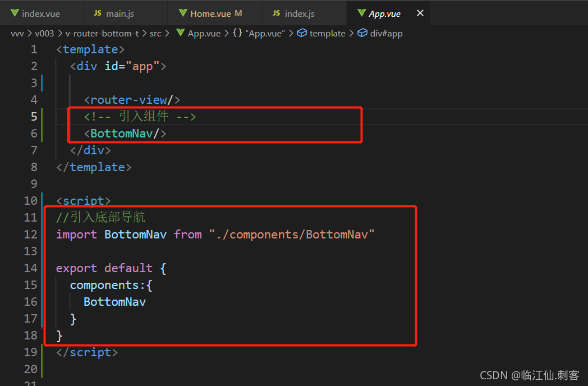Click the components:{ line

[x=111, y=285]
